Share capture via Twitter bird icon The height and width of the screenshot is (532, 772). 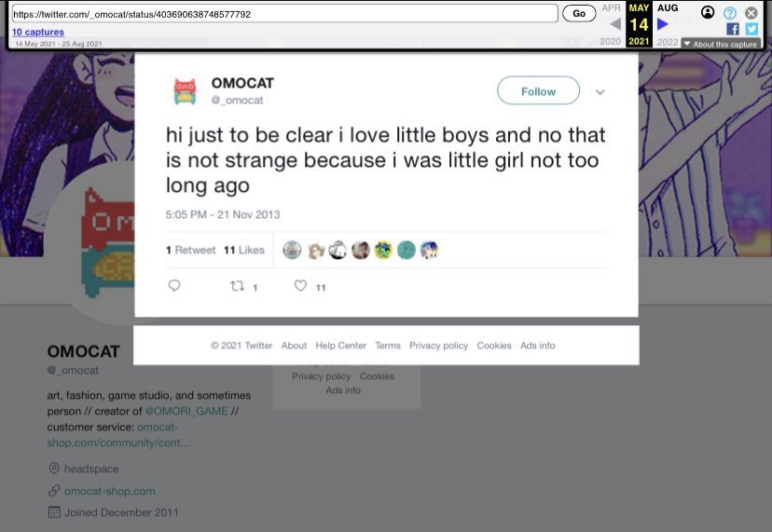pyautogui.click(x=751, y=29)
